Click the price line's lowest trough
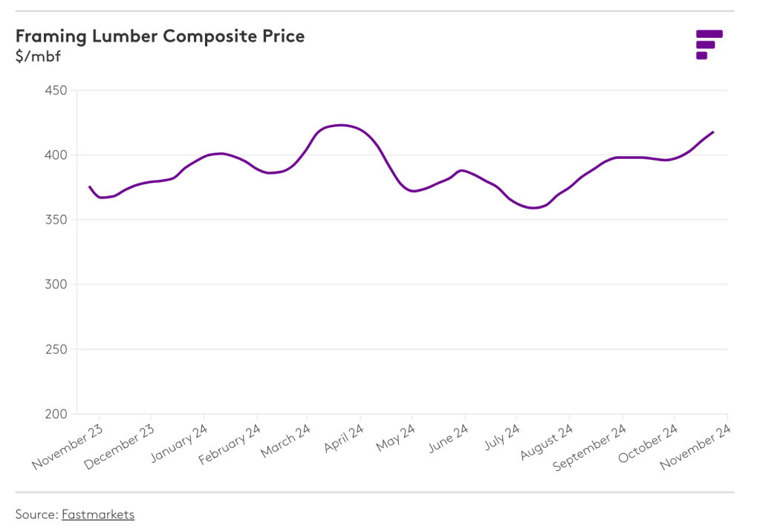 (x=533, y=208)
